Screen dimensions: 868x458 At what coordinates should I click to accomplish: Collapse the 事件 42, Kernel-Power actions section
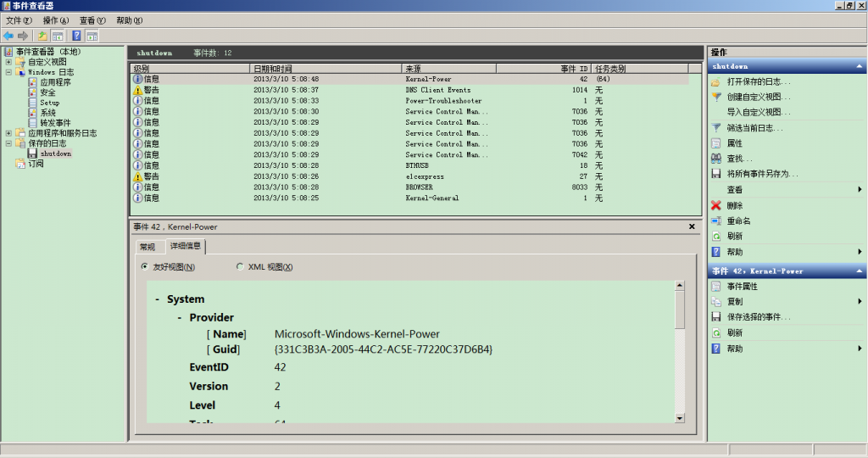click(x=860, y=271)
